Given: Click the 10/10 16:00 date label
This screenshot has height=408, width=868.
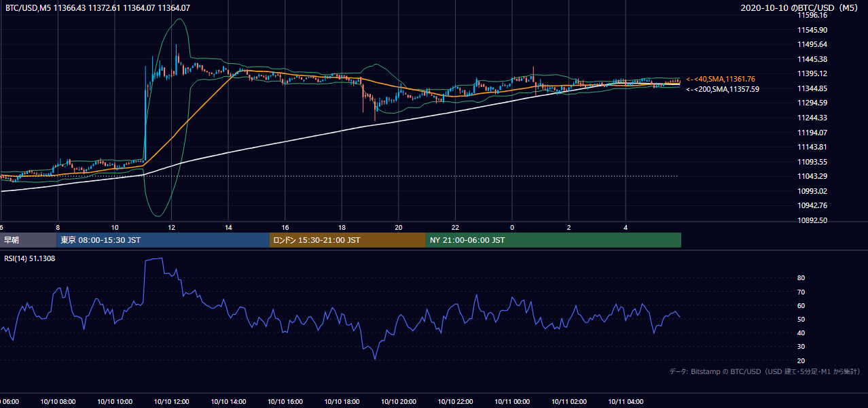Looking at the screenshot, I should [x=285, y=402].
